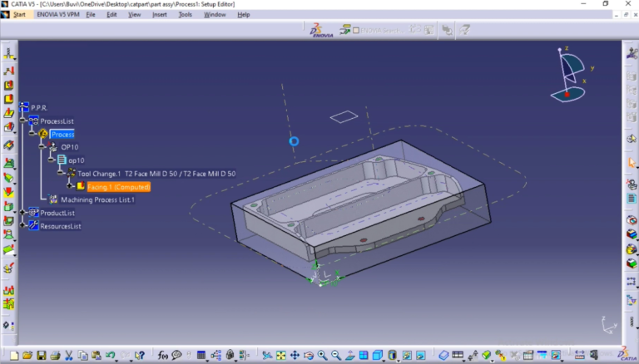Open the Undo history dropdown arrow
This screenshot has height=364, width=639.
click(116, 361)
